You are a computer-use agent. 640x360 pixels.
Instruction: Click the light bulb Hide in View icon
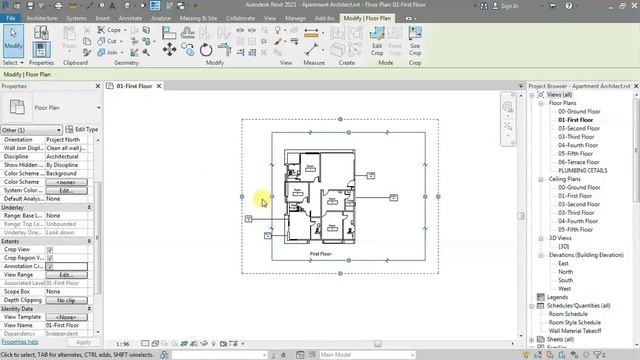(278, 30)
